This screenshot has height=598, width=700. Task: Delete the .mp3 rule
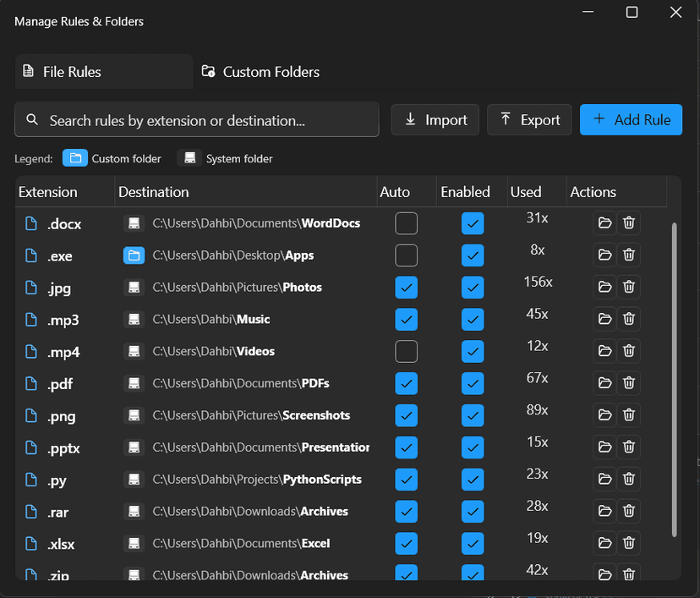point(629,319)
